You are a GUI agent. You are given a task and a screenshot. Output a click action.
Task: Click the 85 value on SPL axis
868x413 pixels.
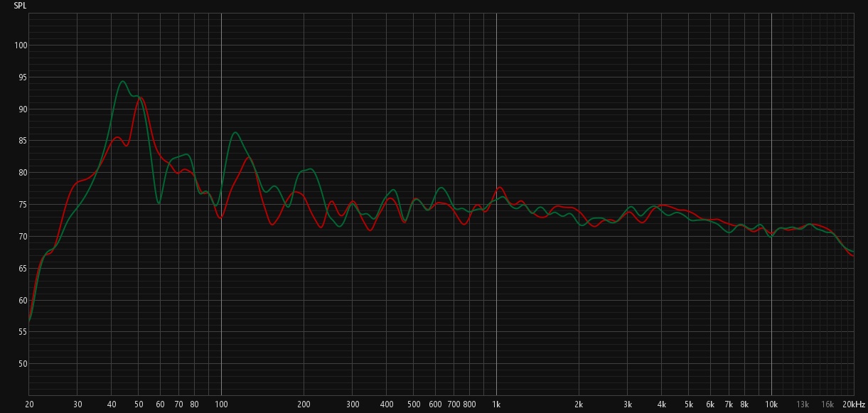pyautogui.click(x=22, y=141)
